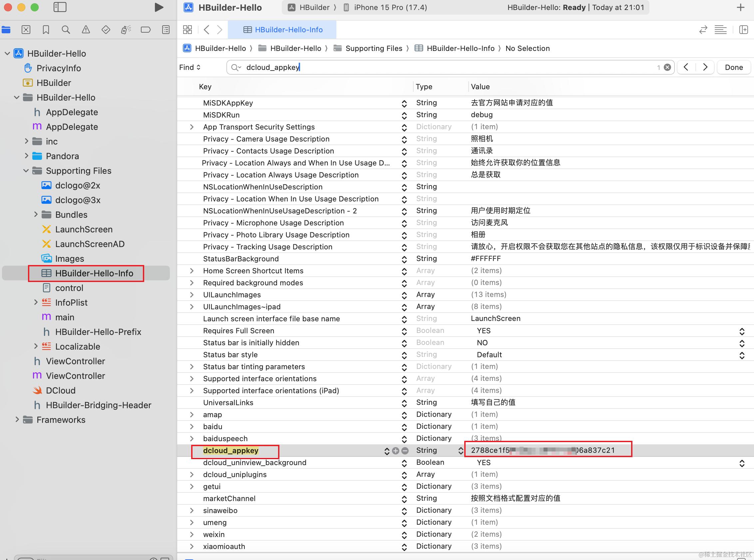
Task: Open the Find mode popup menu
Action: tap(190, 68)
